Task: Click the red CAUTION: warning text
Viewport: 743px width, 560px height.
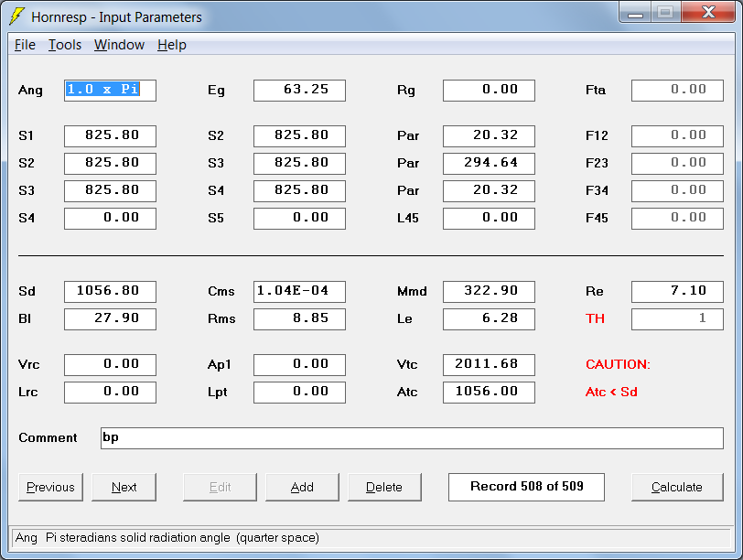Action: tap(618, 364)
